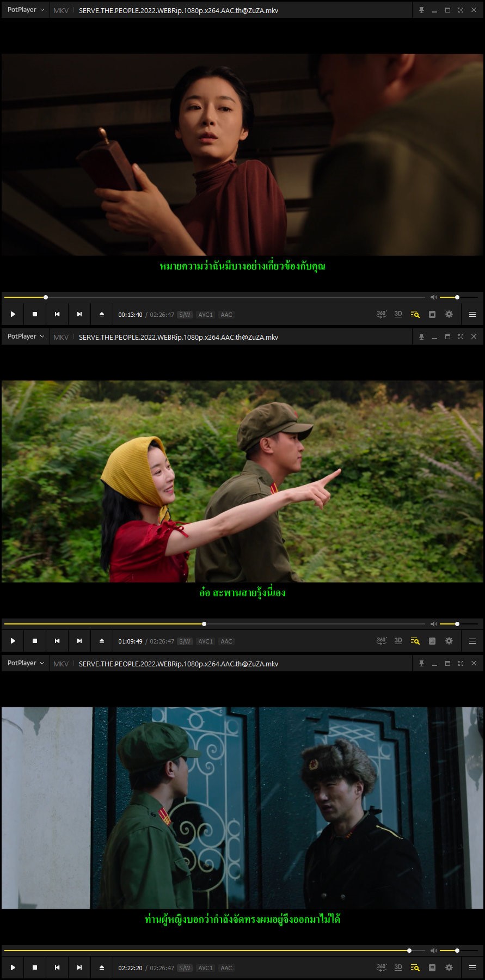
Task: Click the volume slider in 02:22:20 player
Action: pyautogui.click(x=458, y=951)
